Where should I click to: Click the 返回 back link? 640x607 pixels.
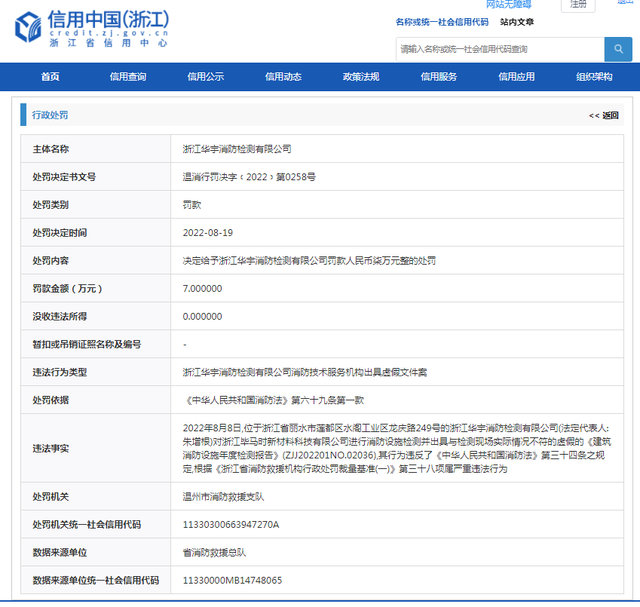[604, 116]
